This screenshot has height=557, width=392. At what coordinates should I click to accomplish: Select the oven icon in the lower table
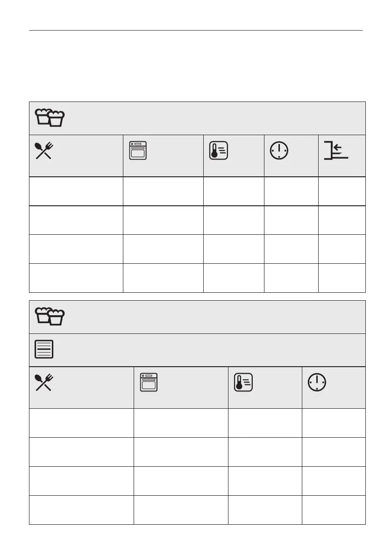point(149,382)
